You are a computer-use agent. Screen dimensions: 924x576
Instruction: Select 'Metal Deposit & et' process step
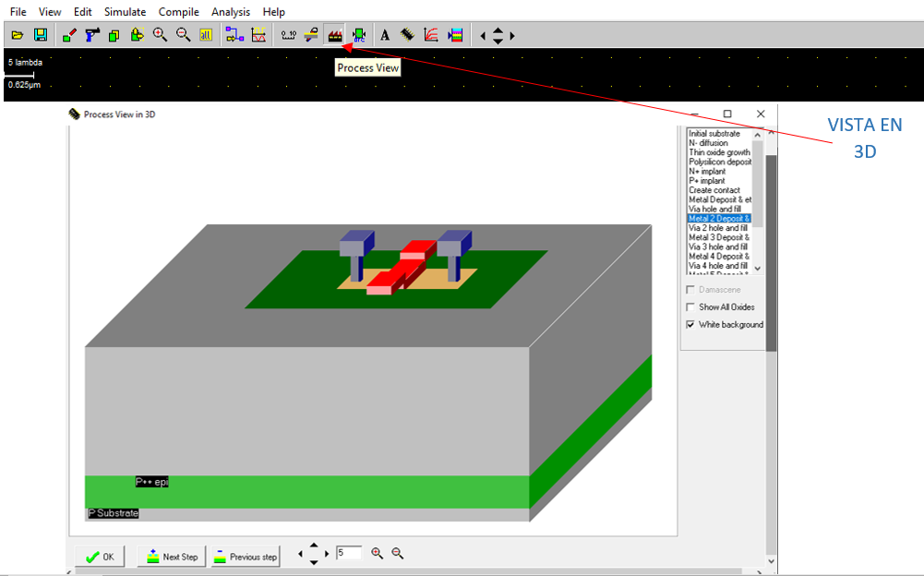pyautogui.click(x=719, y=200)
